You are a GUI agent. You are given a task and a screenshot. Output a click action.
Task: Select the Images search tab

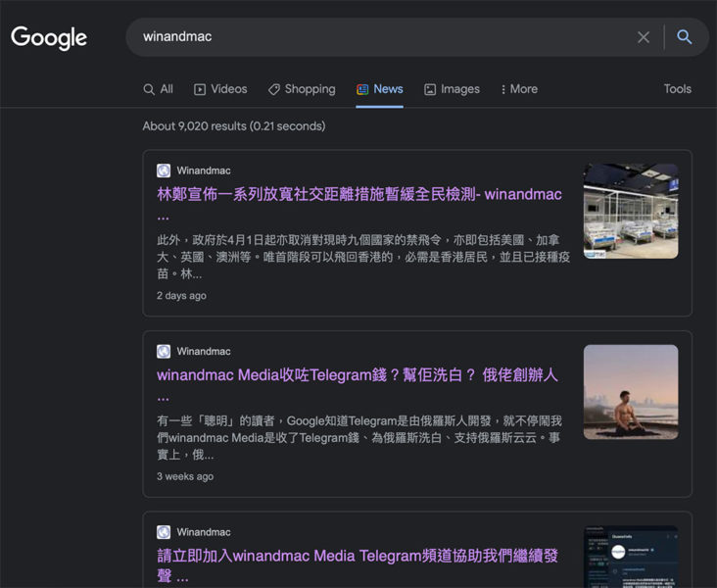tap(452, 89)
